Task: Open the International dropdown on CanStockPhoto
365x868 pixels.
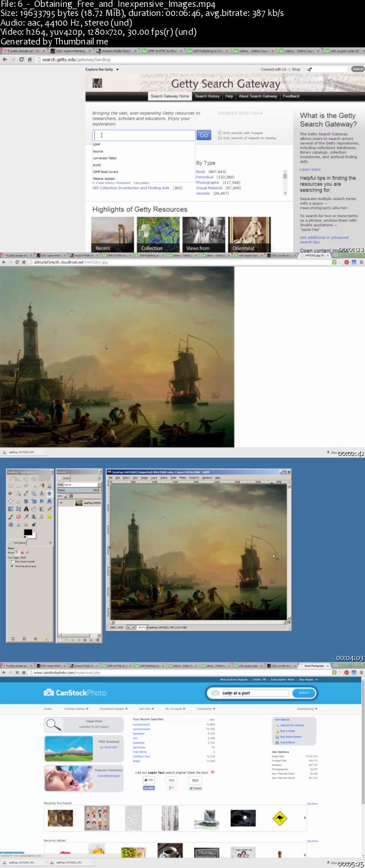Action: coord(308,708)
